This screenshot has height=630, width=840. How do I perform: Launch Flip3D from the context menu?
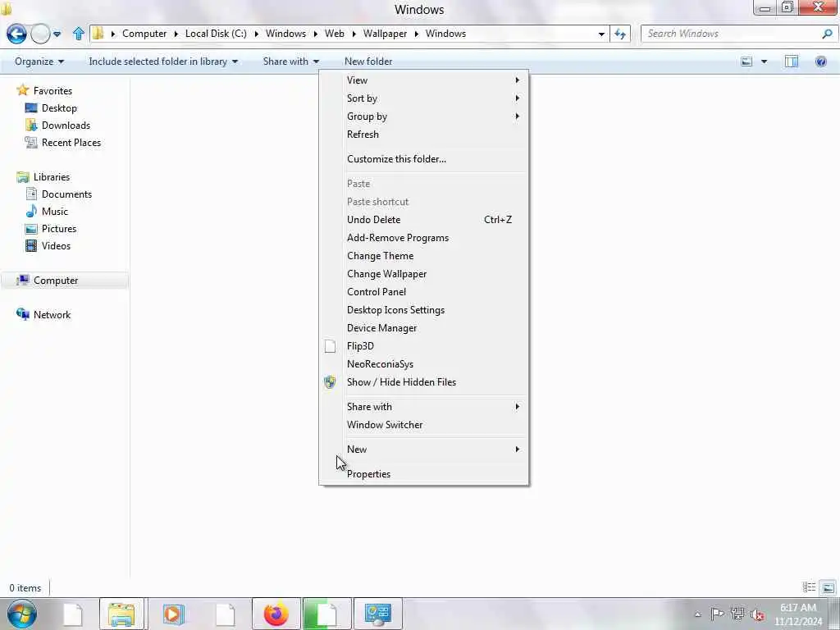[x=424, y=346]
